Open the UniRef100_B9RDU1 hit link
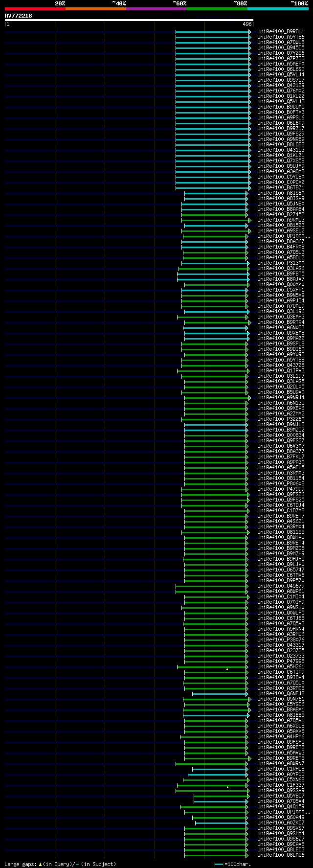Viewport: 313px width, 868px height. coord(281,32)
